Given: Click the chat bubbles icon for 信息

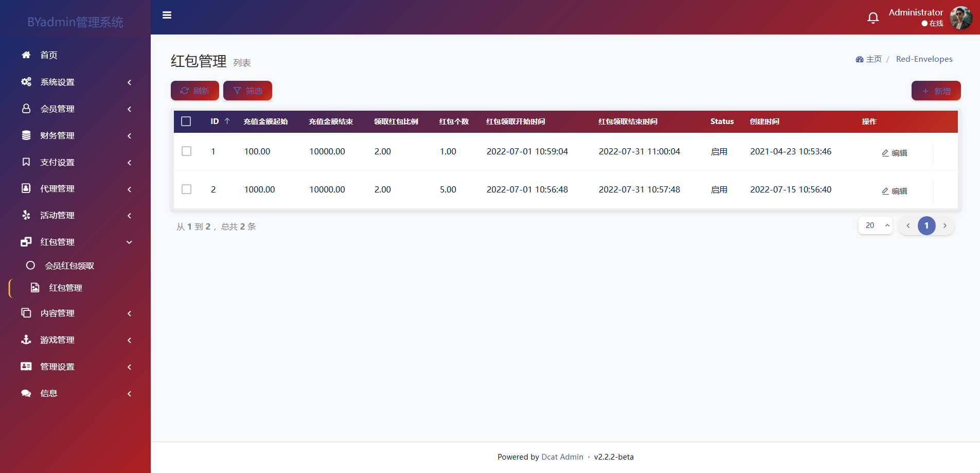Looking at the screenshot, I should tap(26, 393).
